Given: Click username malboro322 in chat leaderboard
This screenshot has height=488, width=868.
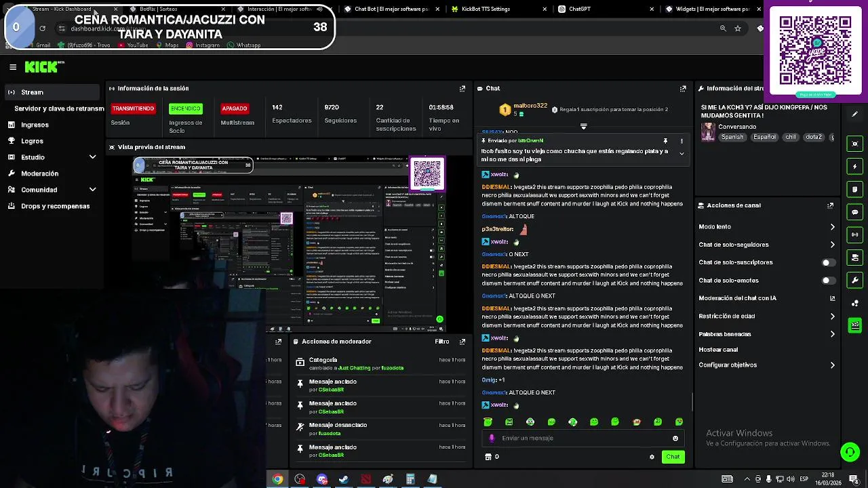Looking at the screenshot, I should (530, 106).
